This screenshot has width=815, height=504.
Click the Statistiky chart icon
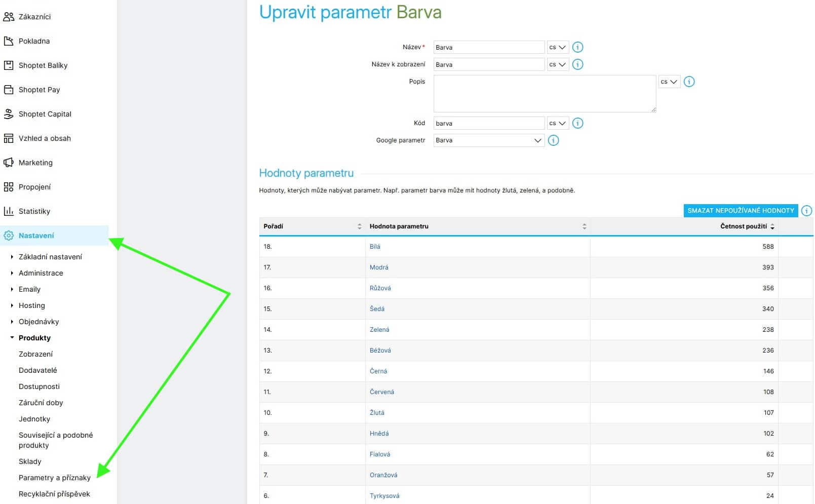(9, 211)
